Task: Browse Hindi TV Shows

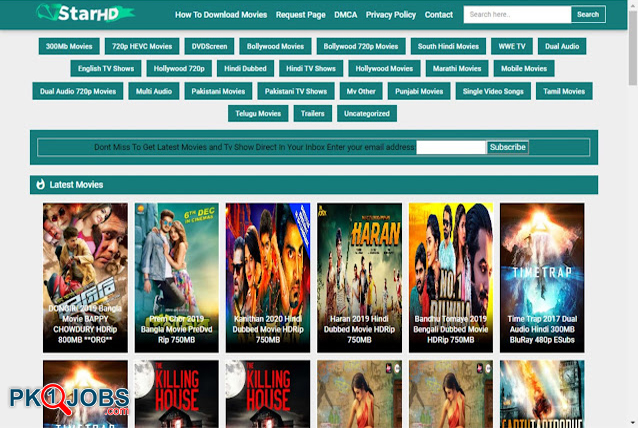Action: click(311, 68)
